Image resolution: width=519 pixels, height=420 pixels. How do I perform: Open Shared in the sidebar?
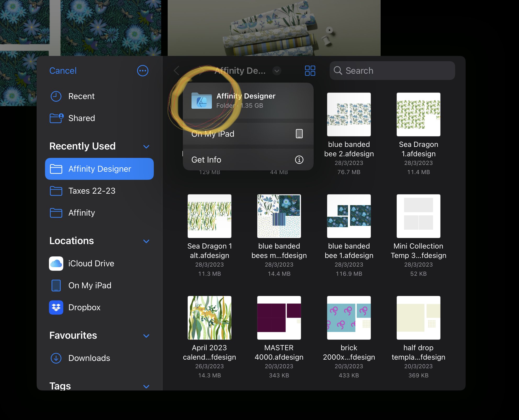[99, 118]
